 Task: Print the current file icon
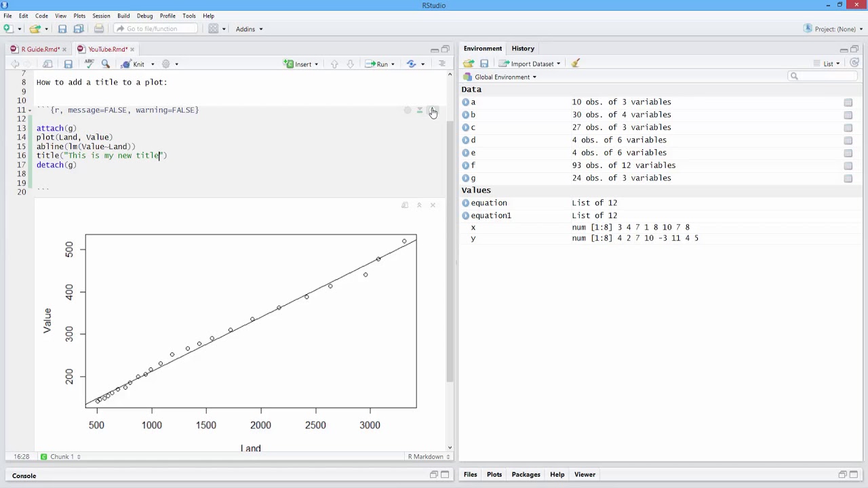click(99, 28)
